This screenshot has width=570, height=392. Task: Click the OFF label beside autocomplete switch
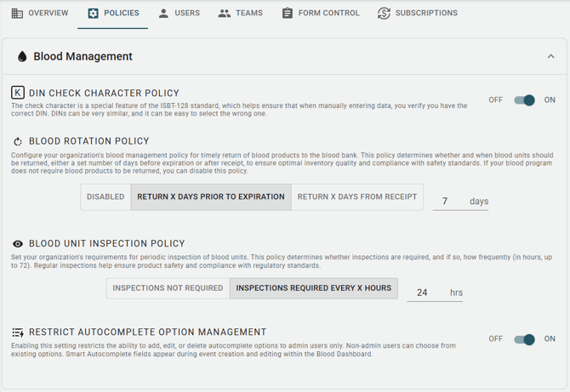point(495,339)
